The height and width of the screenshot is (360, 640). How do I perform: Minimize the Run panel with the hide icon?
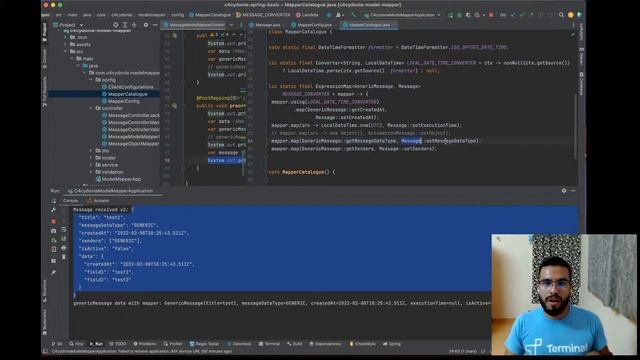click(573, 191)
